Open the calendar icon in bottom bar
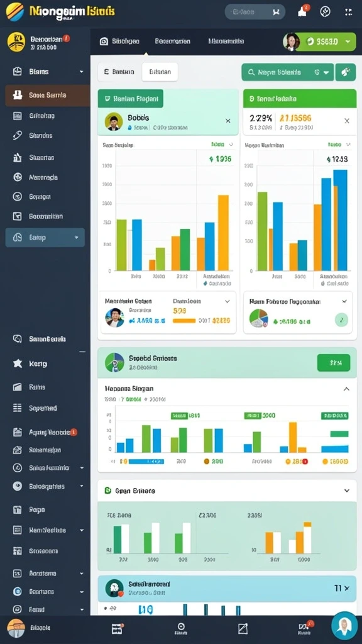This screenshot has width=362, height=644. [x=117, y=628]
